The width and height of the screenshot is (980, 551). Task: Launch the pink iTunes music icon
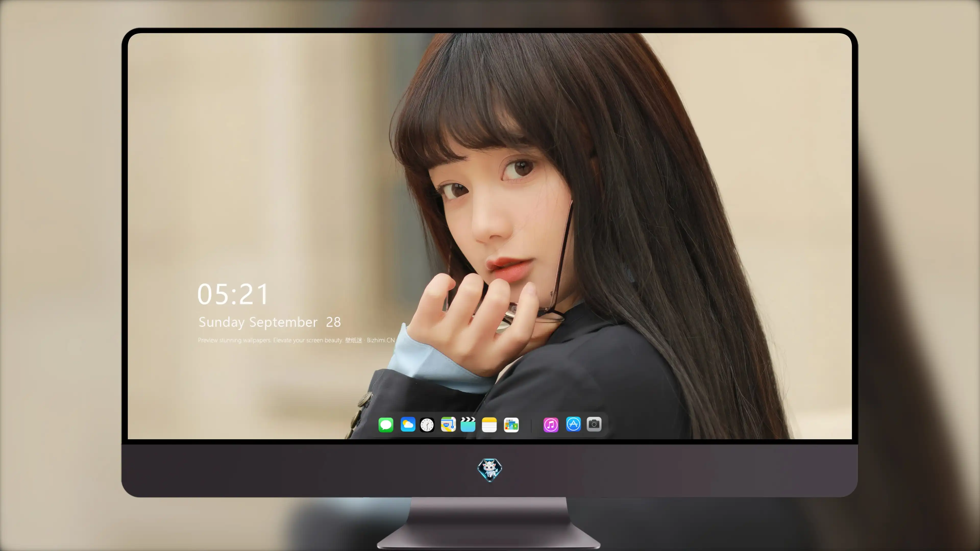(x=551, y=425)
